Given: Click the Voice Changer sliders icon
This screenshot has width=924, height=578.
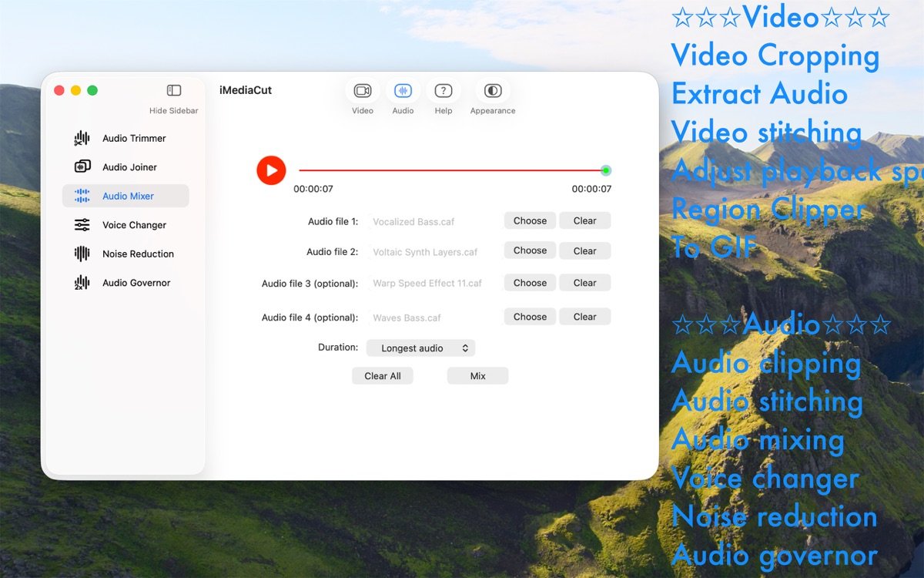Looking at the screenshot, I should point(82,225).
